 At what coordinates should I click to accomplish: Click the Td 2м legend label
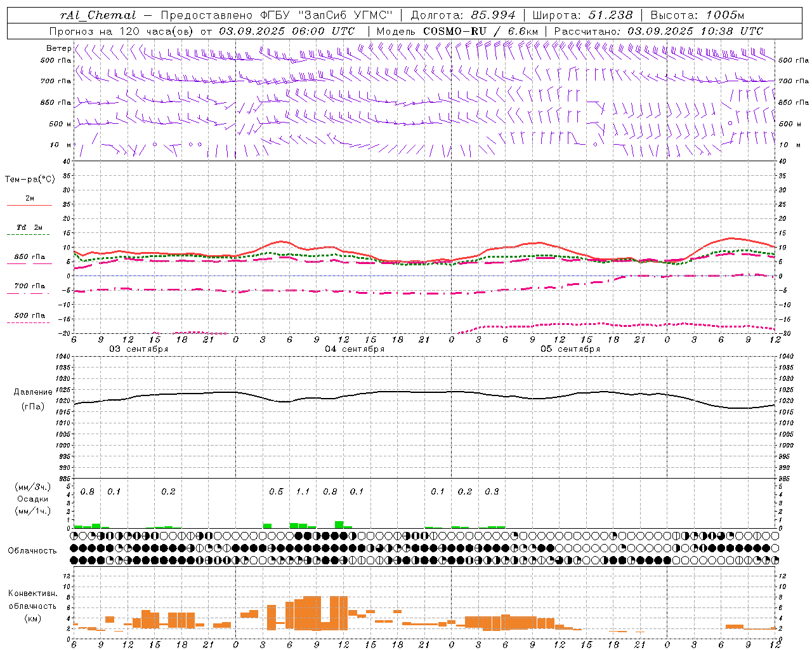click(x=30, y=227)
